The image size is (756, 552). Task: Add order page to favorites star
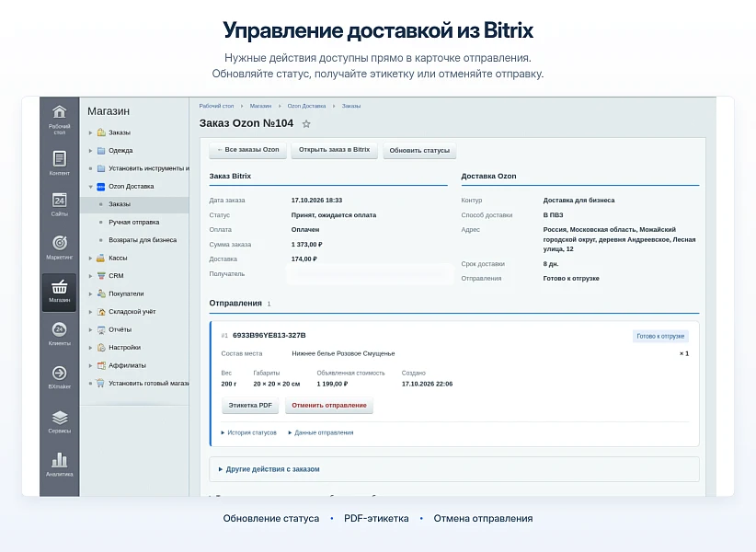(306, 124)
